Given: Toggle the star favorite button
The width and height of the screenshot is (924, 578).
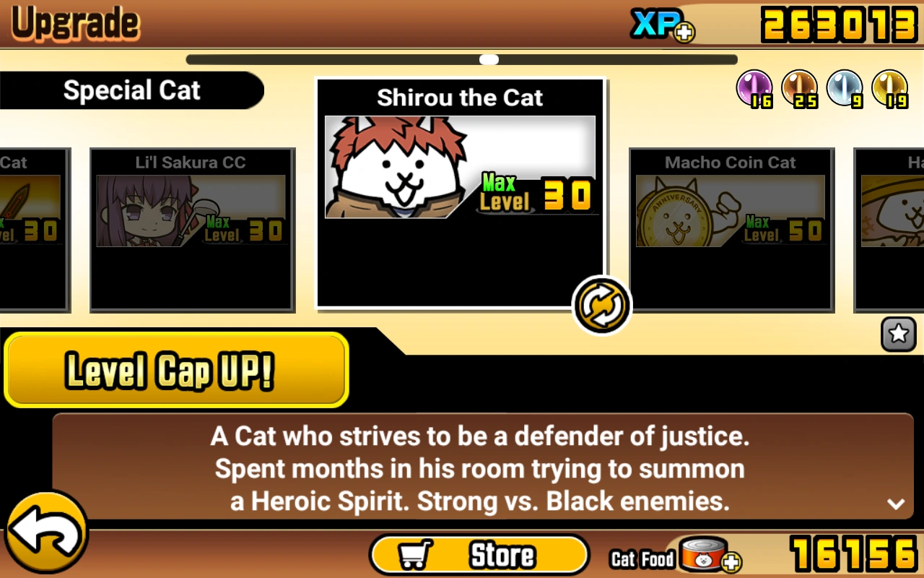Looking at the screenshot, I should 899,334.
